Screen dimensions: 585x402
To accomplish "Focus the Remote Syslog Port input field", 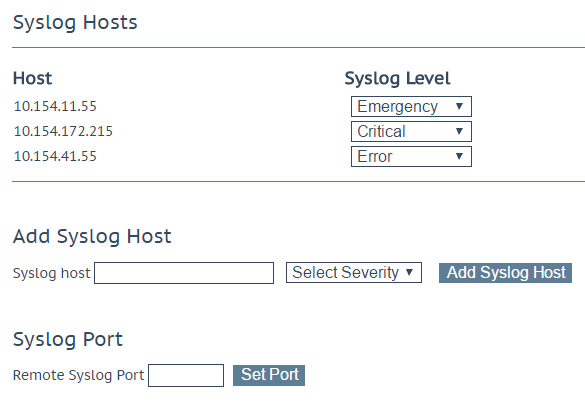I will click(186, 375).
